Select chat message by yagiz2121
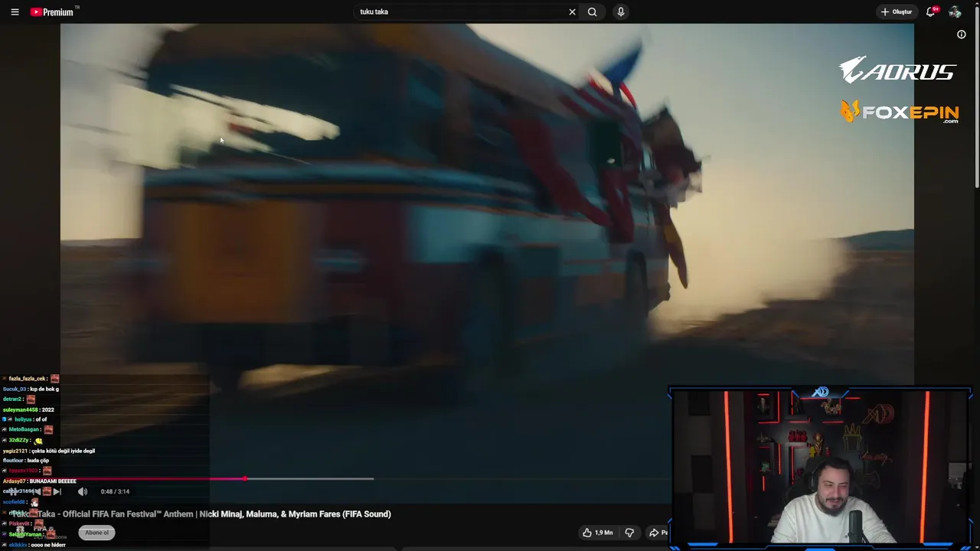This screenshot has width=980, height=551. coord(49,451)
